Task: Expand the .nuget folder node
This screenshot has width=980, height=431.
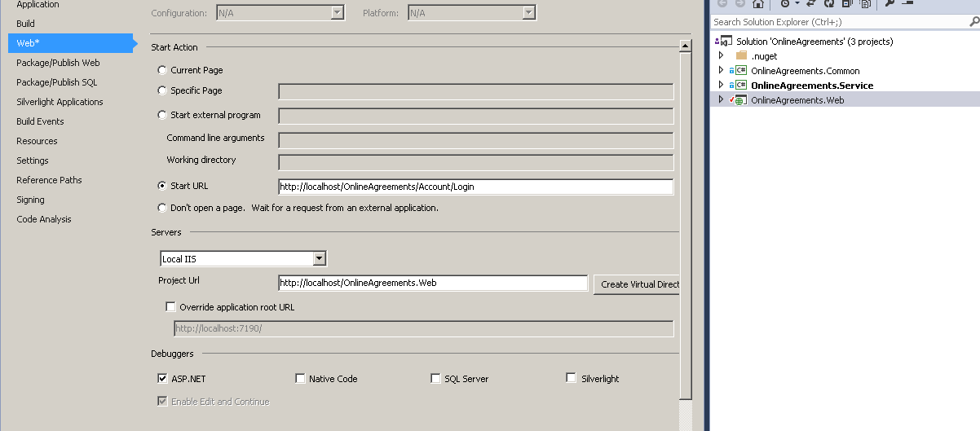Action: (721, 55)
